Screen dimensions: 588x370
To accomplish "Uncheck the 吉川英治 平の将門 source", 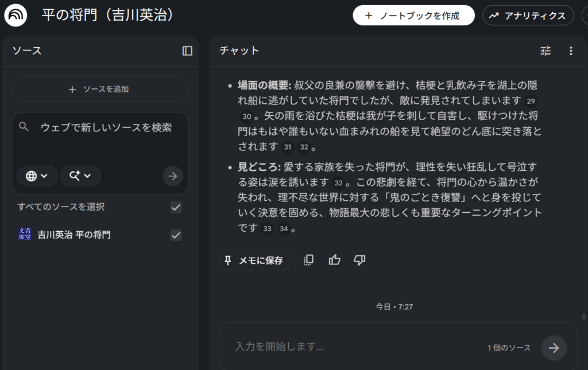I will click(176, 235).
